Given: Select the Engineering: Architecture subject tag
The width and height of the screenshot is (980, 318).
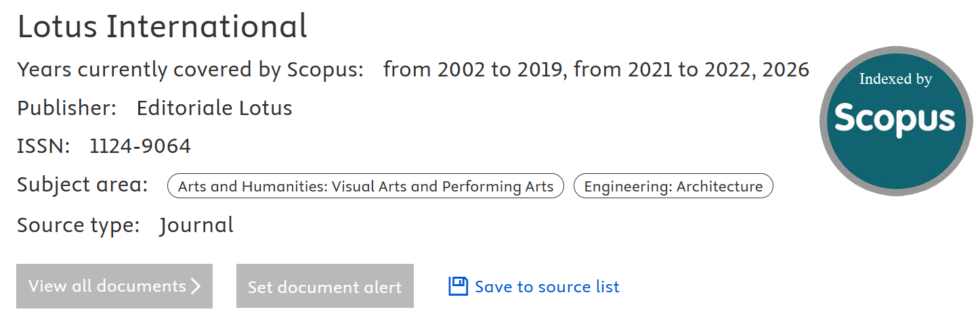Looking at the screenshot, I should pyautogui.click(x=673, y=186).
